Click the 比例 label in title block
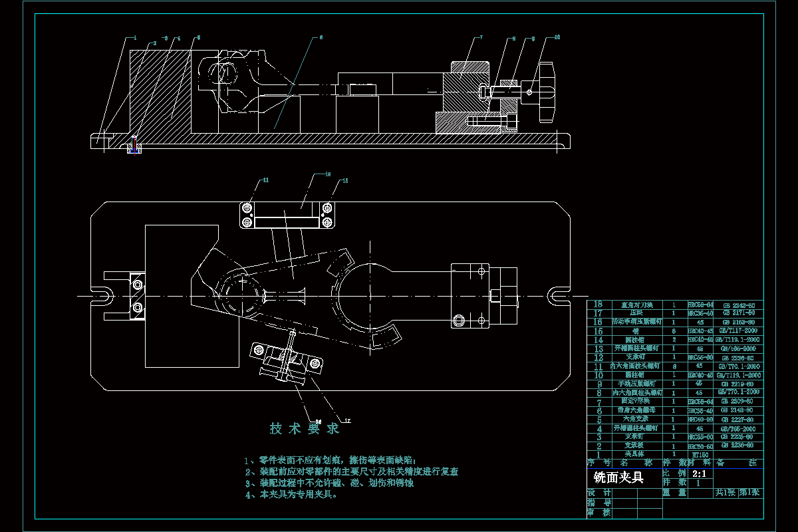 tap(674, 473)
